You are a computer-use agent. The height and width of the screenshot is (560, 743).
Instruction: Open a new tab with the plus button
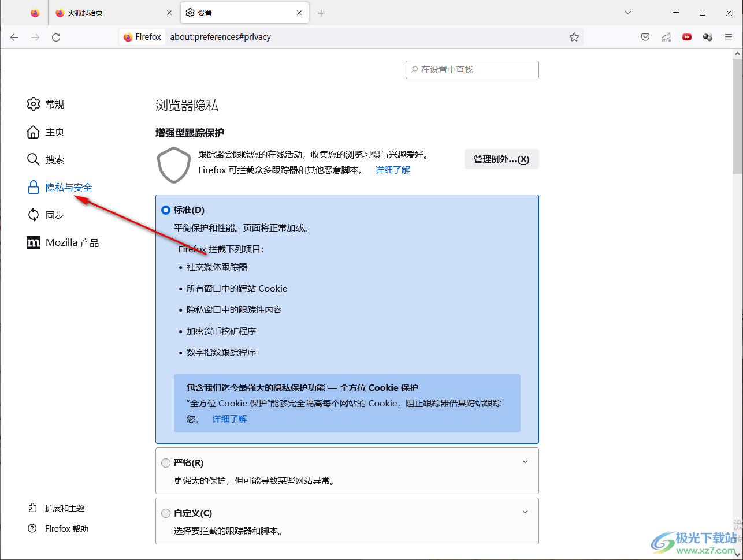click(x=321, y=13)
